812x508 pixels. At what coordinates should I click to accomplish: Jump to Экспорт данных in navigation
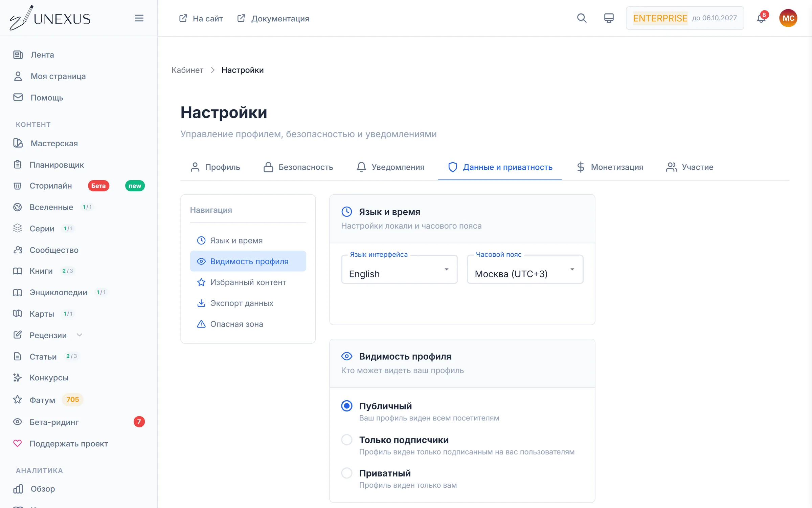tap(248, 303)
